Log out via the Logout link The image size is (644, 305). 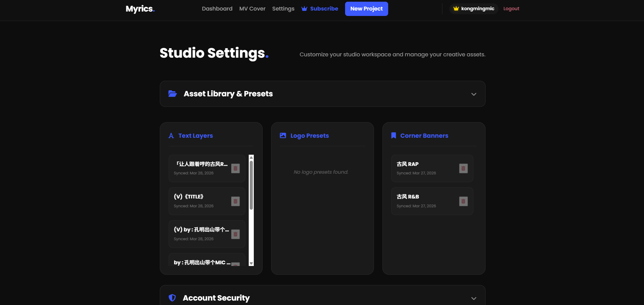pos(511,9)
